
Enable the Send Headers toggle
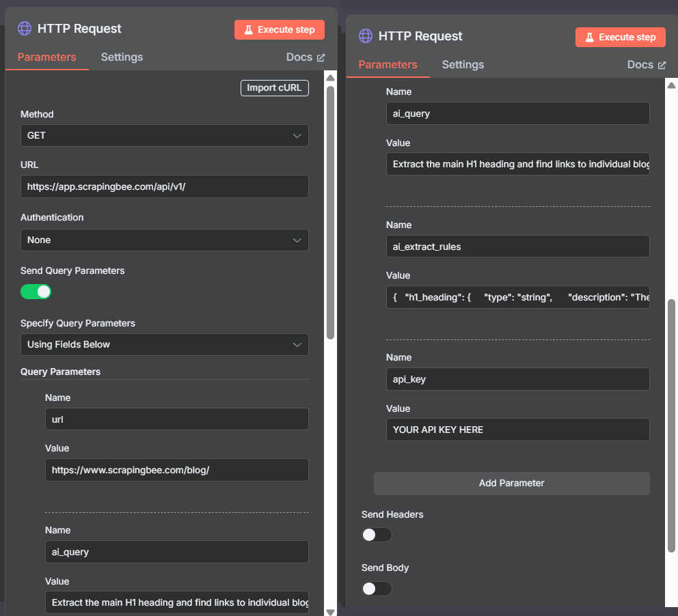tap(377, 535)
